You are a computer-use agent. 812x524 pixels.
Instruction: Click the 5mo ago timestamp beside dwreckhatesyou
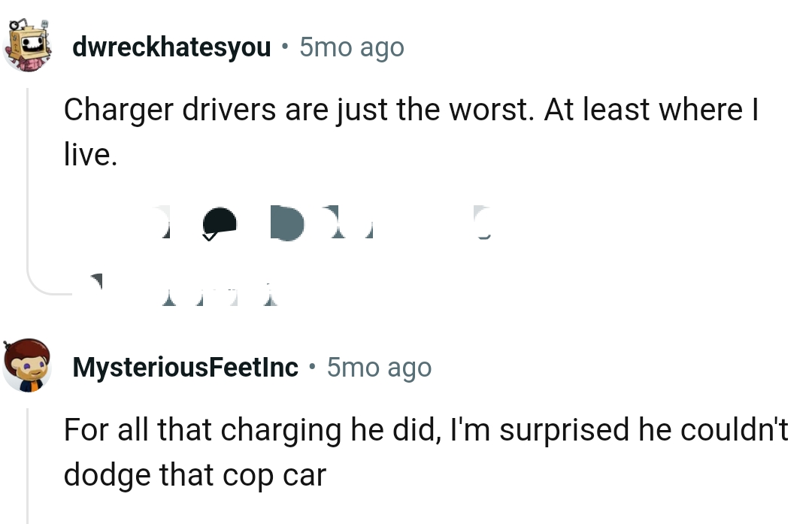tap(351, 47)
